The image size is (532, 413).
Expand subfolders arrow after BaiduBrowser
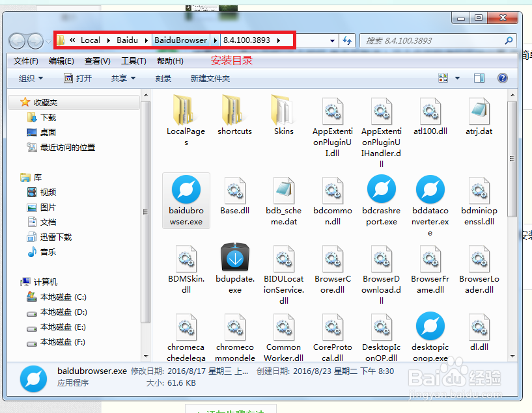pos(215,41)
